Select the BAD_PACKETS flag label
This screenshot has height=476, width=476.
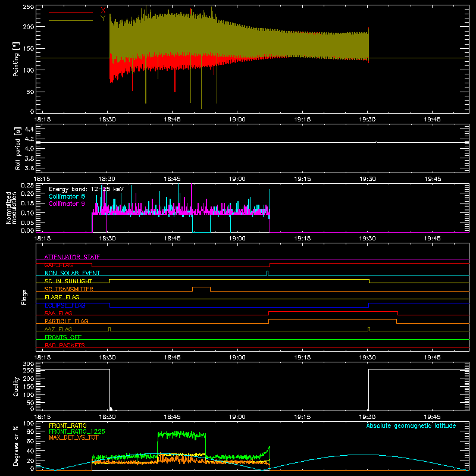(65, 345)
